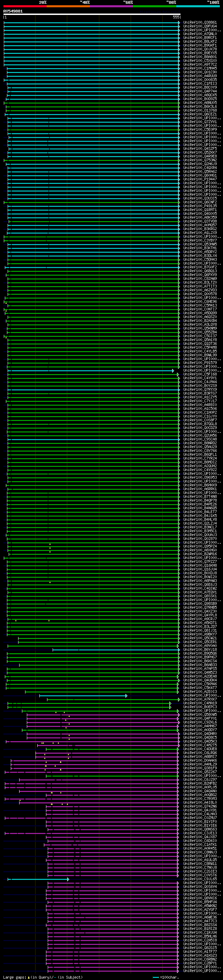Click the purple ~60% identity color bar
223x980 pixels.
click(111, 6)
